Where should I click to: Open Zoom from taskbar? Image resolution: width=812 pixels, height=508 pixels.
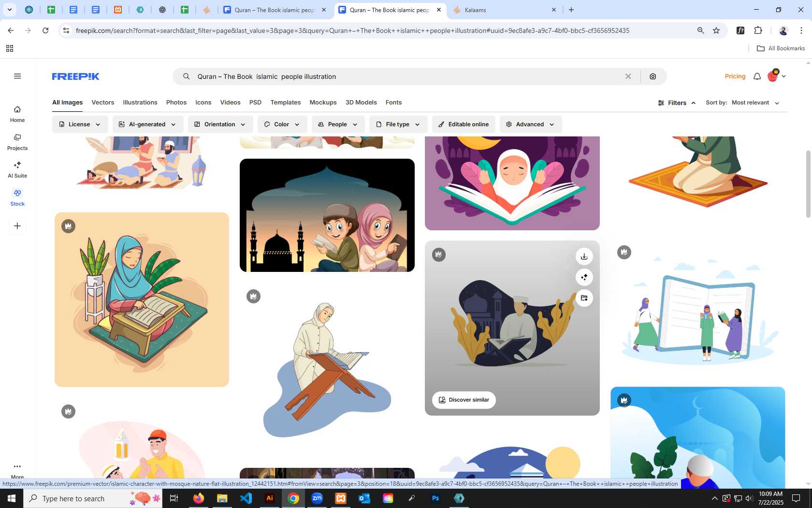[317, 498]
